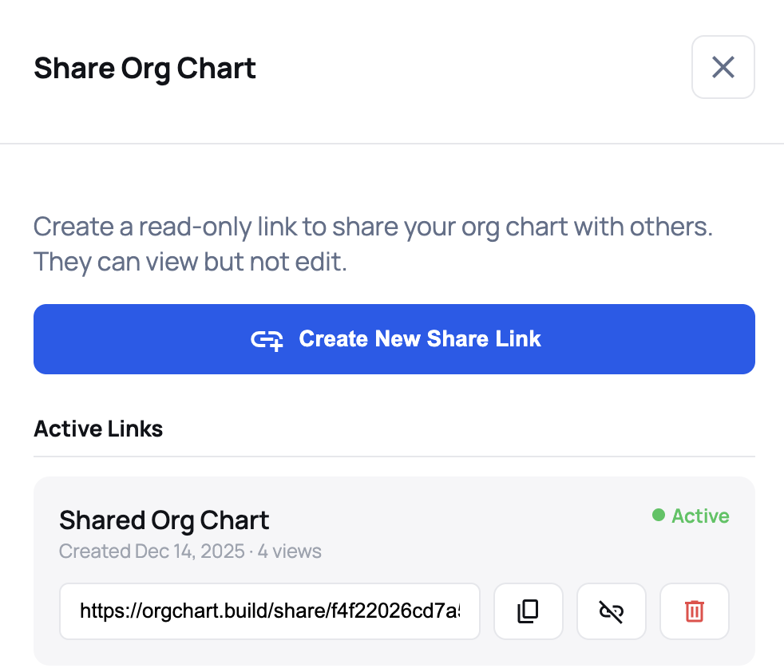
Task: Click the Active Links section header
Action: point(97,429)
